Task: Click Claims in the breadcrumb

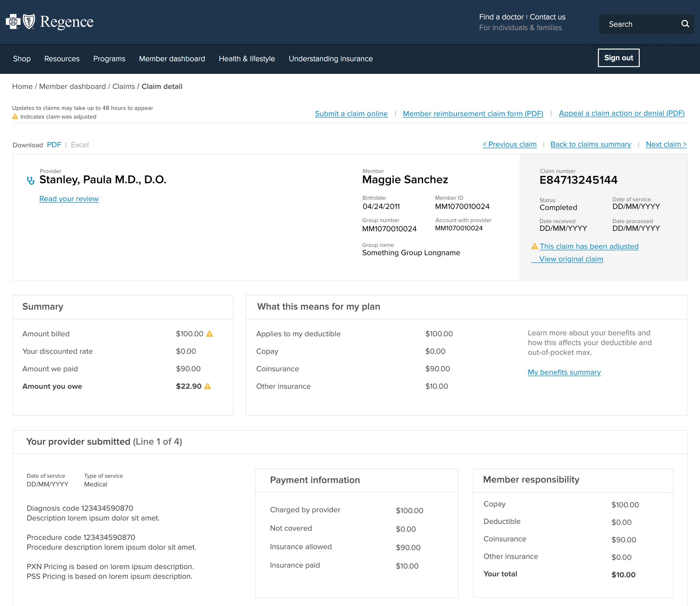Action: (x=123, y=87)
